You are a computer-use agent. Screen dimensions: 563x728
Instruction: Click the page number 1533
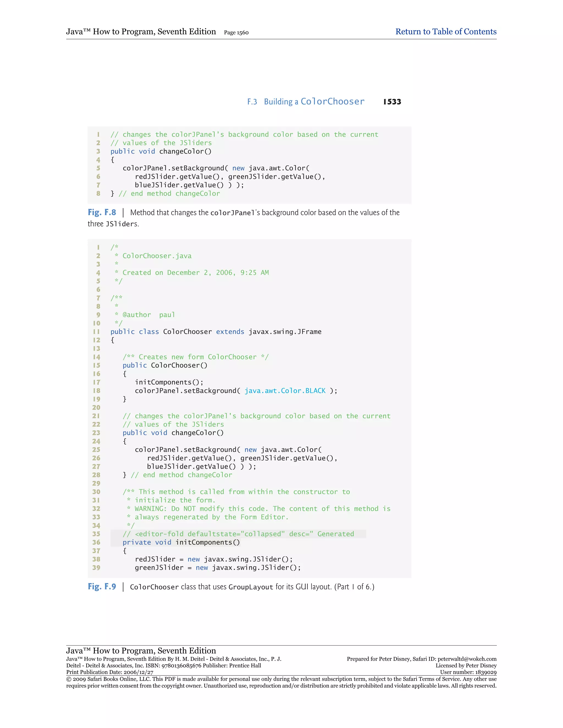click(392, 102)
